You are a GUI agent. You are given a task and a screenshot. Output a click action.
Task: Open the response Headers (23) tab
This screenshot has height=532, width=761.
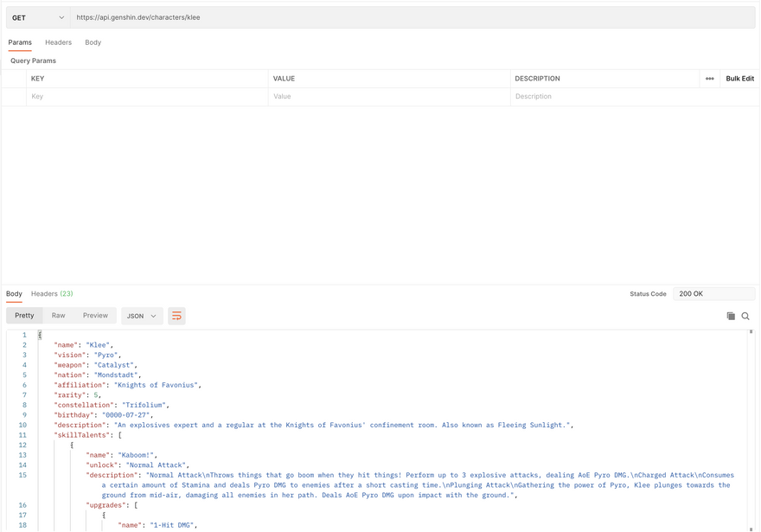(x=52, y=293)
